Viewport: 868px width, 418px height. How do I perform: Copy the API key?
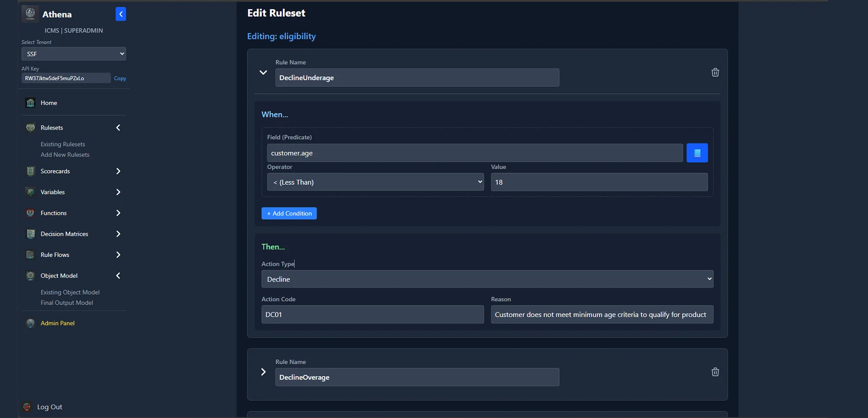[120, 78]
